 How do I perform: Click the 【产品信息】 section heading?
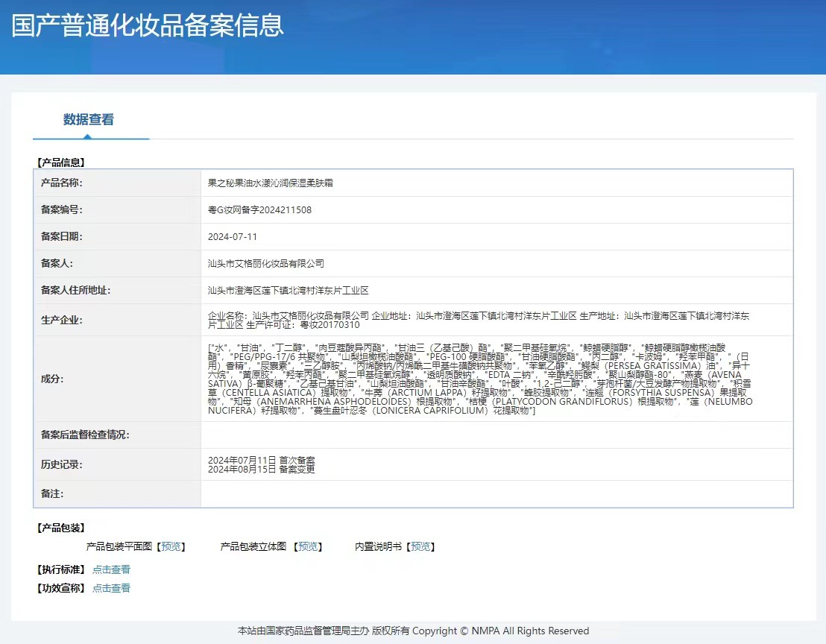[61, 162]
